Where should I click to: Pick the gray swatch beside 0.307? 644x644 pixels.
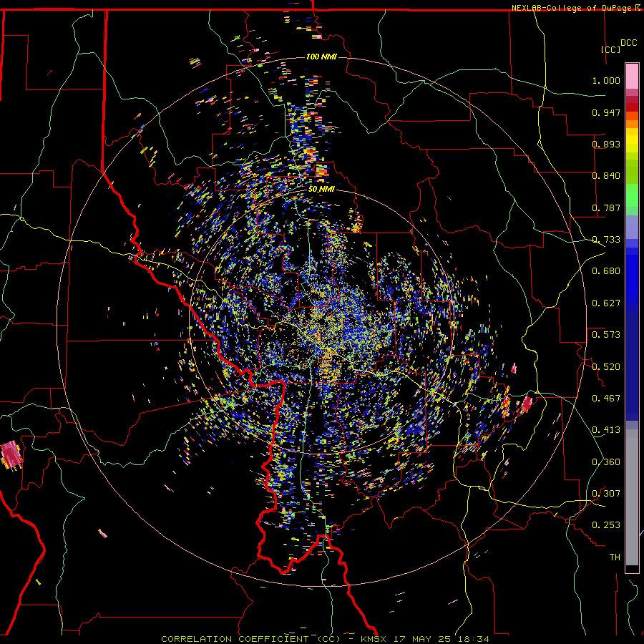[x=632, y=497]
